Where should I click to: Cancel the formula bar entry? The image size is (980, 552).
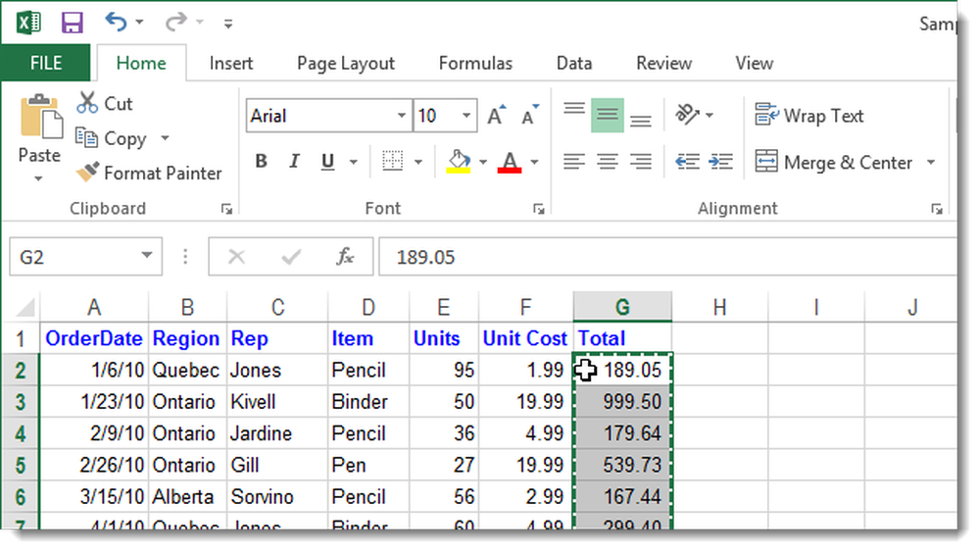236,256
